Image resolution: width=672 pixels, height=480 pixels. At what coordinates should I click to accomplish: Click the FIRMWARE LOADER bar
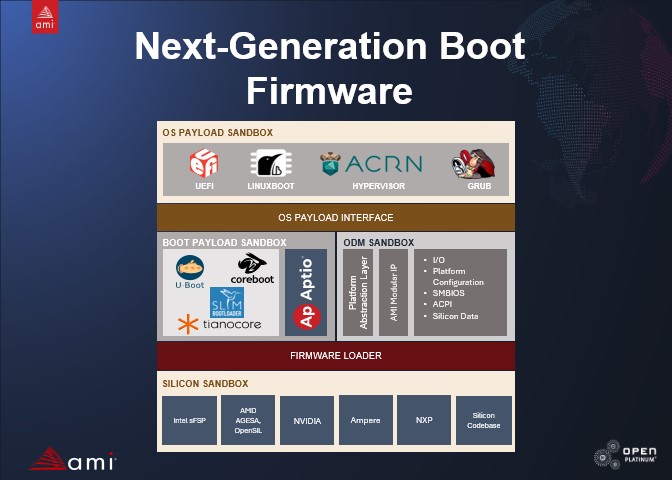click(x=336, y=356)
